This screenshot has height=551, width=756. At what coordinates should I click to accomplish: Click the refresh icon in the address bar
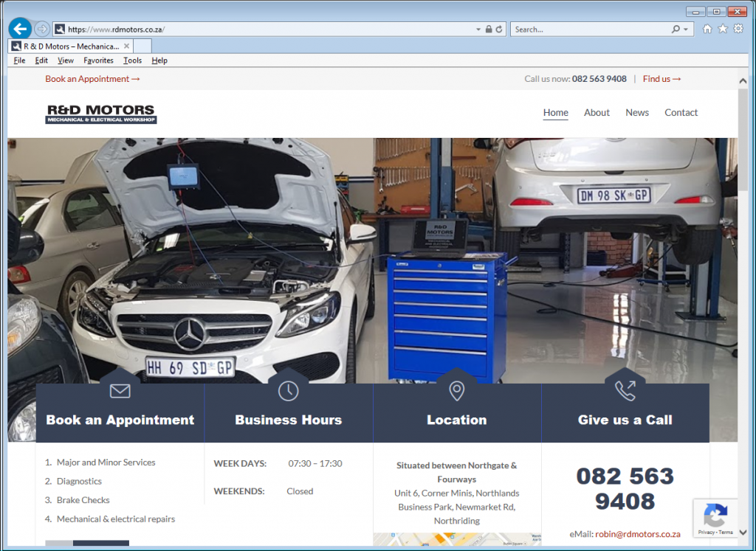click(x=498, y=28)
